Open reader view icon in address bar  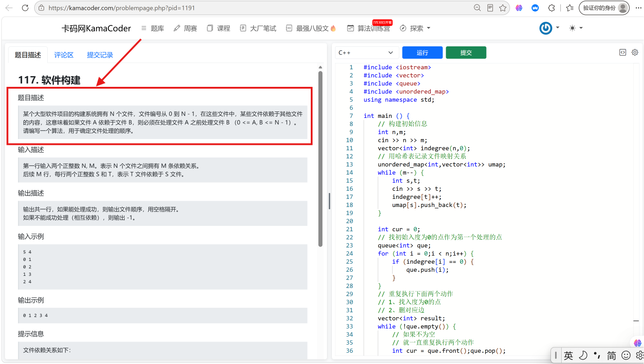490,8
